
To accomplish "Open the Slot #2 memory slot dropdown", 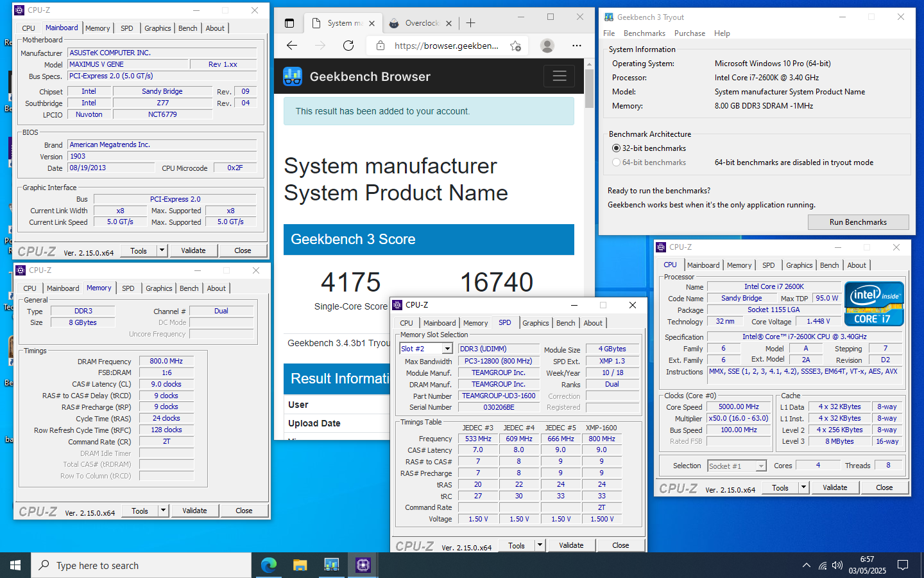I will click(x=447, y=349).
